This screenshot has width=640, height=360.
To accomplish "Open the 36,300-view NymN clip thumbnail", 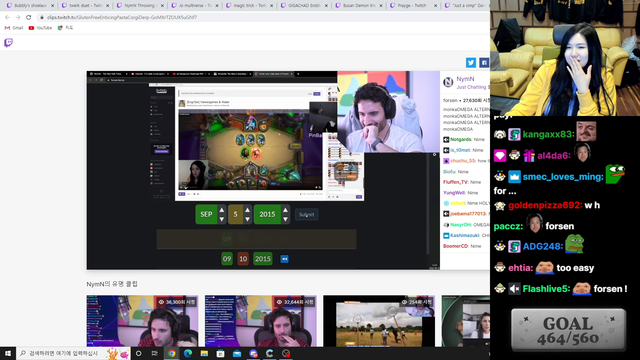I will pos(142,321).
